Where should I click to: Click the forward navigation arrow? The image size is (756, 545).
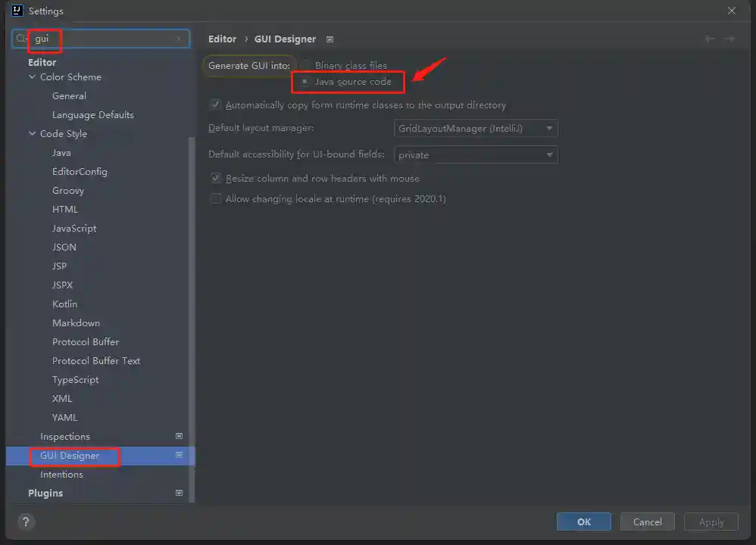click(x=729, y=39)
